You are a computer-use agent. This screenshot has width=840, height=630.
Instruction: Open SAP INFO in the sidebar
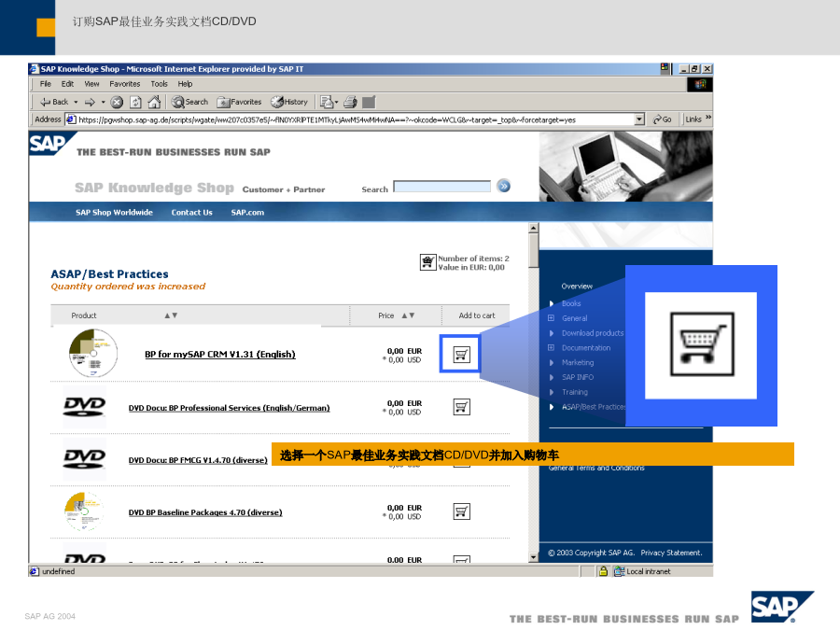point(578,377)
